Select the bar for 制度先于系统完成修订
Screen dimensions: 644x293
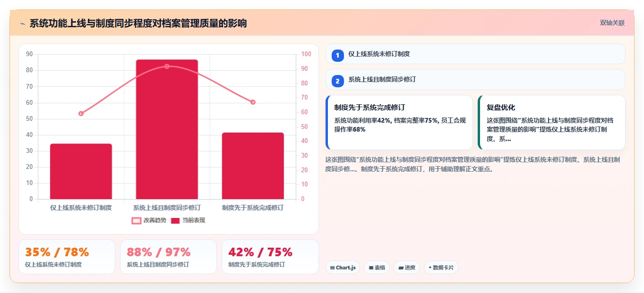pos(253,166)
